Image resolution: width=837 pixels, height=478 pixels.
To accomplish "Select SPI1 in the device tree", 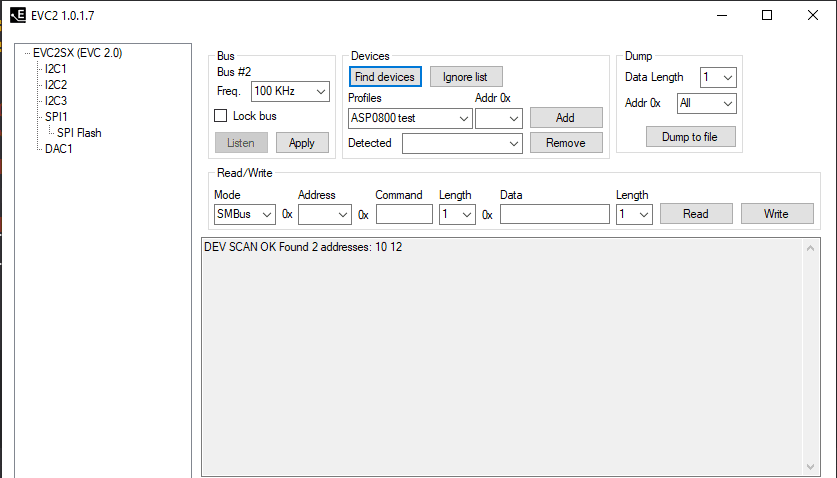I will tap(56, 117).
